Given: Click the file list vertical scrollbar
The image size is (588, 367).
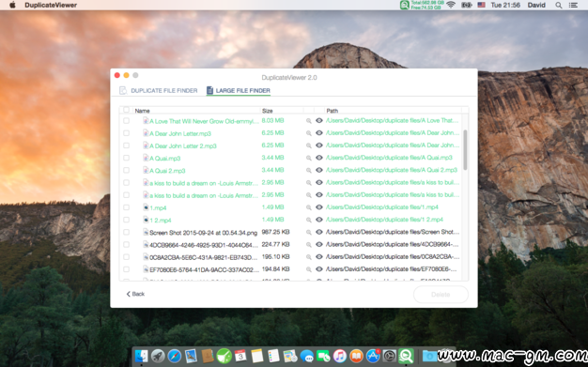Looking at the screenshot, I should point(465,150).
